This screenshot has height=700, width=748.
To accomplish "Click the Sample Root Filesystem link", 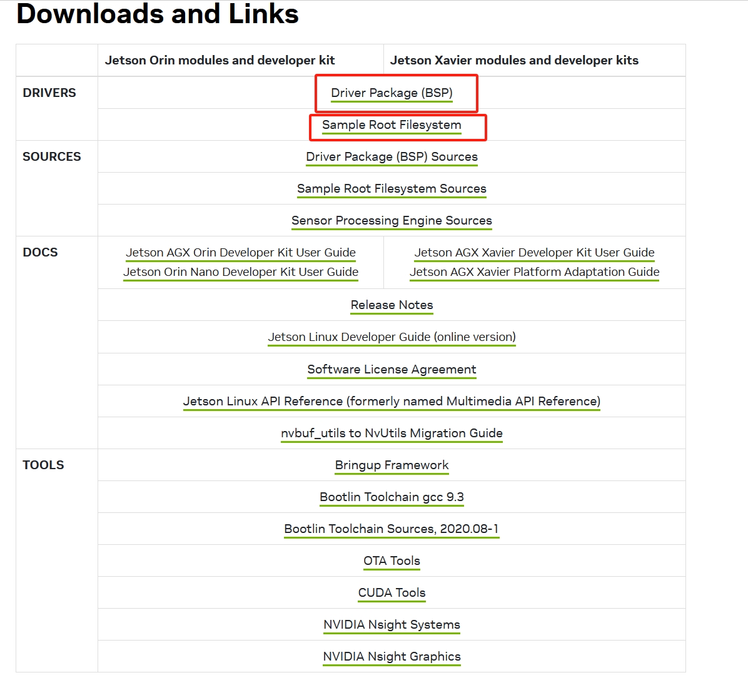I will 392,124.
